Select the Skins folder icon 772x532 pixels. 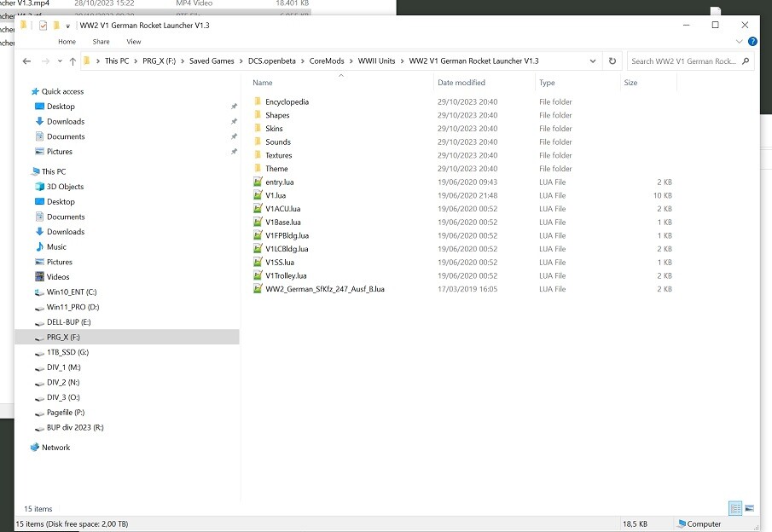click(x=258, y=128)
